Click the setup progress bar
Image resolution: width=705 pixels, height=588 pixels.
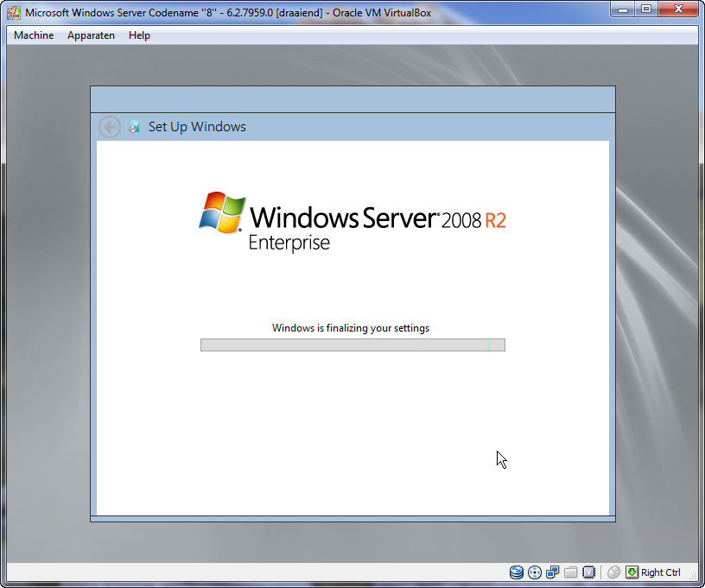click(352, 345)
